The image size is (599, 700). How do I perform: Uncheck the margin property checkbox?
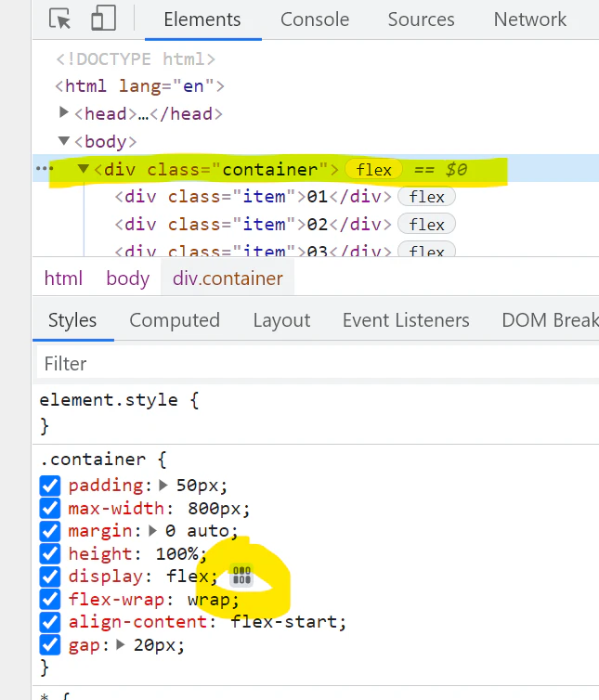coord(50,531)
